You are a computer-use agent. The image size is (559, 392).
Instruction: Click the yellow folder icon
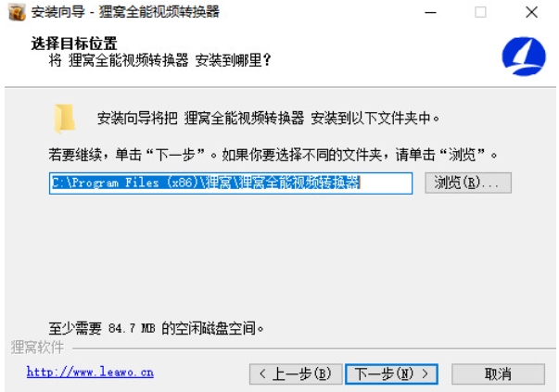[65, 119]
